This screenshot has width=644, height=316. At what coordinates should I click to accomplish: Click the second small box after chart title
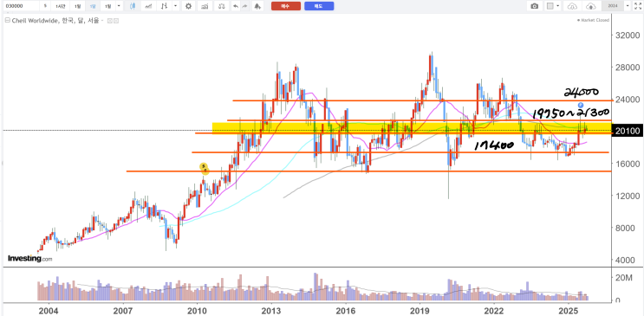(116, 21)
